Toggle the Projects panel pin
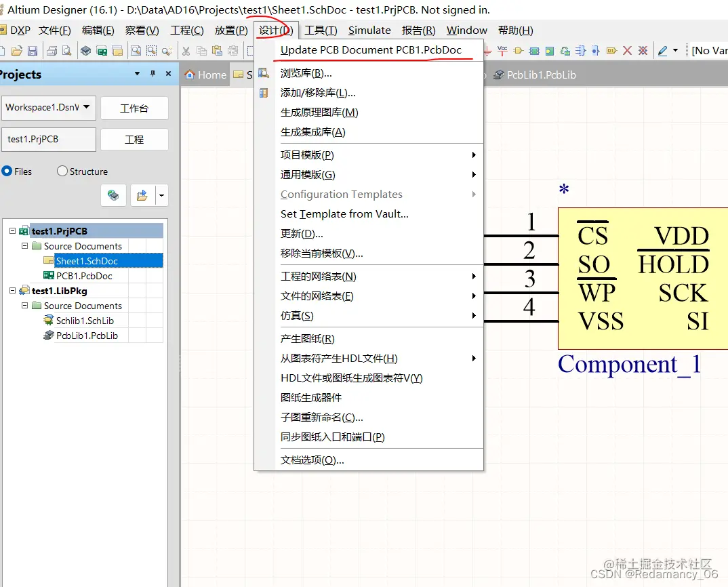 pos(153,75)
